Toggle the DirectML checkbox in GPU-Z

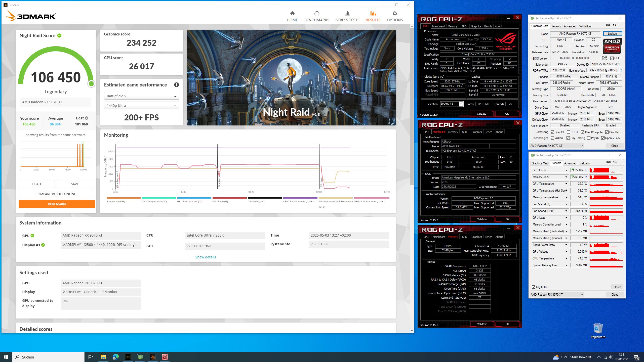607,132
